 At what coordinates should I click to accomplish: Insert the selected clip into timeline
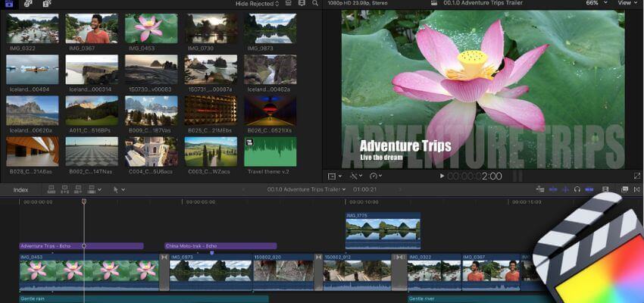tap(65, 189)
